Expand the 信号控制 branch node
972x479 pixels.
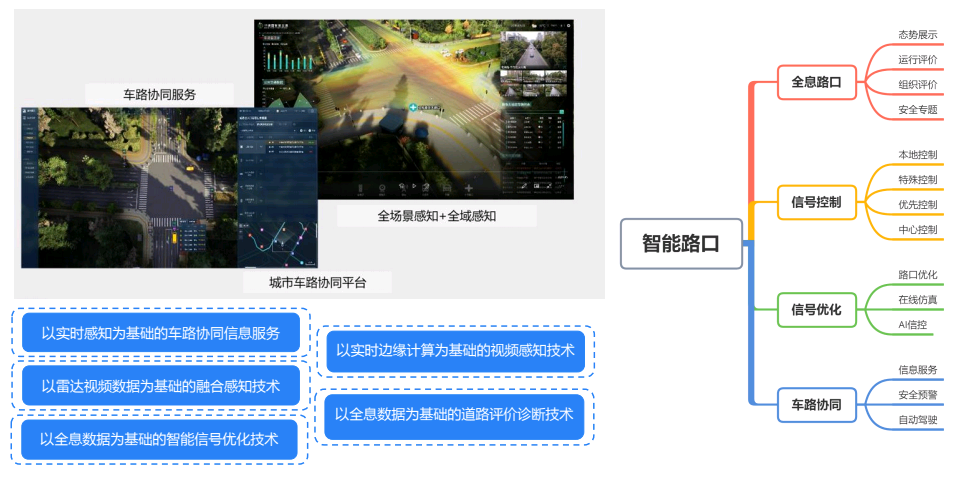816,202
